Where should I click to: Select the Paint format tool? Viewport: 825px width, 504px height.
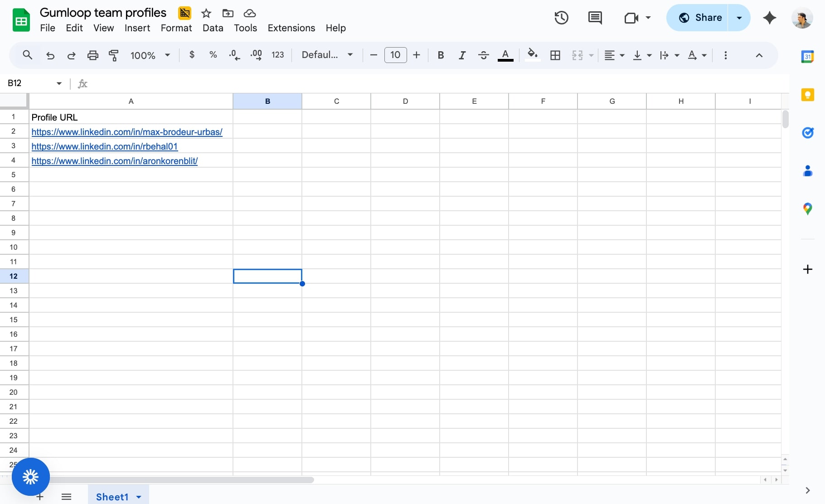tap(114, 55)
